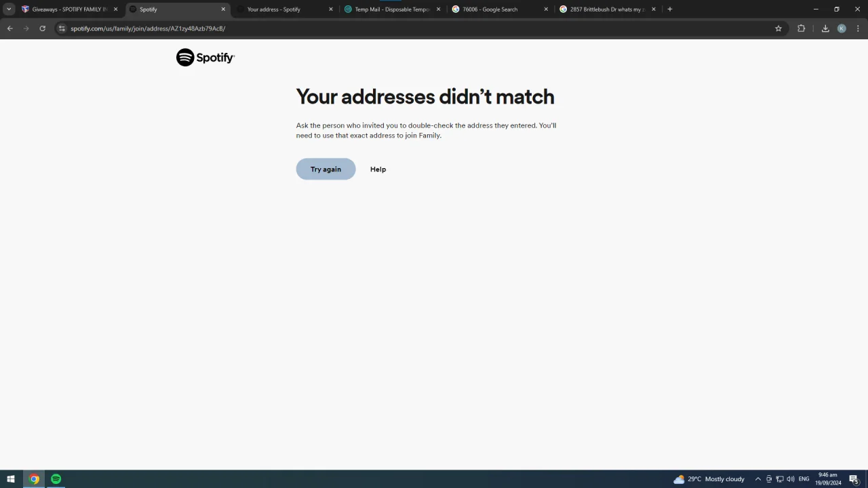The width and height of the screenshot is (868, 488).
Task: Click the meet now camera tray icon
Action: 769,479
